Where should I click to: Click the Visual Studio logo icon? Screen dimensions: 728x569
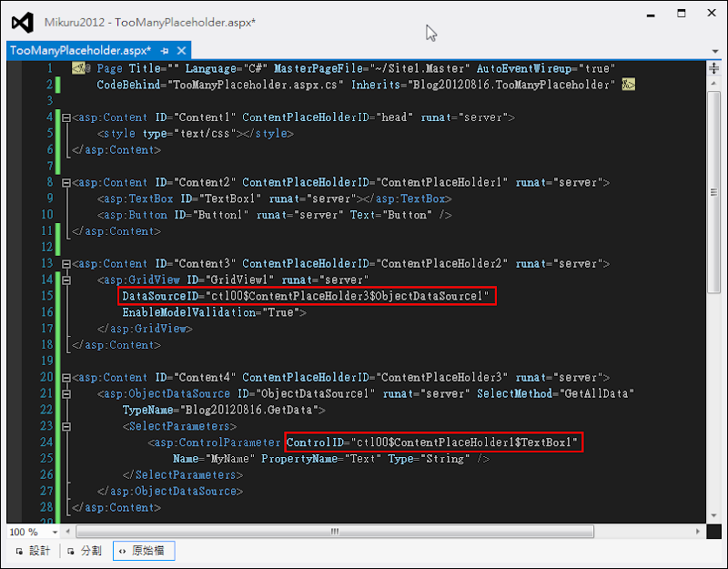[x=23, y=22]
